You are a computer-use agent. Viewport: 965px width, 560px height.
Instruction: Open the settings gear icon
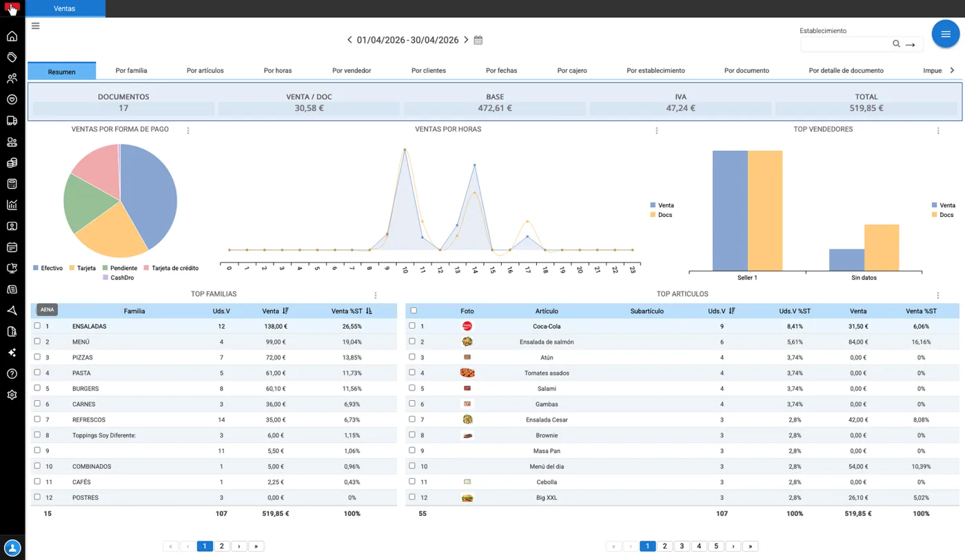12,395
